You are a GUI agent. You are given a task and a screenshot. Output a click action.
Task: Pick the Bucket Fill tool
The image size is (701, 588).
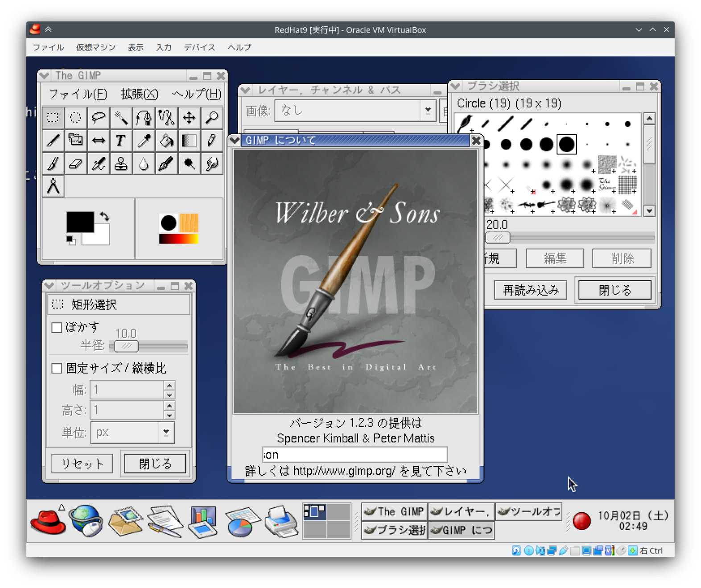(166, 141)
